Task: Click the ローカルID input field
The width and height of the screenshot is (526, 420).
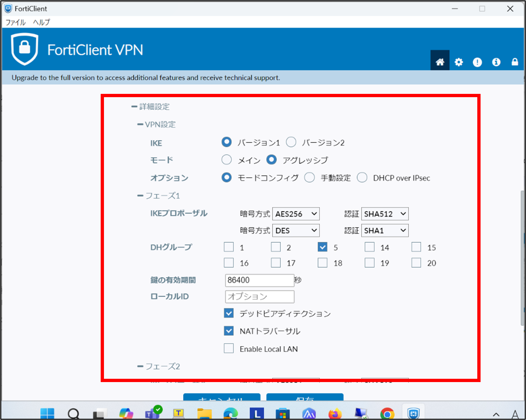Action: coord(260,297)
